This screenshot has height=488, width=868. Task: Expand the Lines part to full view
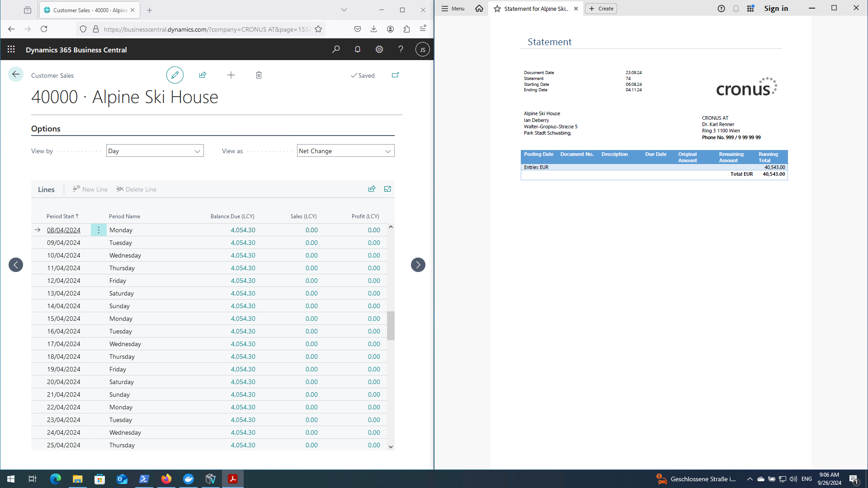point(387,189)
